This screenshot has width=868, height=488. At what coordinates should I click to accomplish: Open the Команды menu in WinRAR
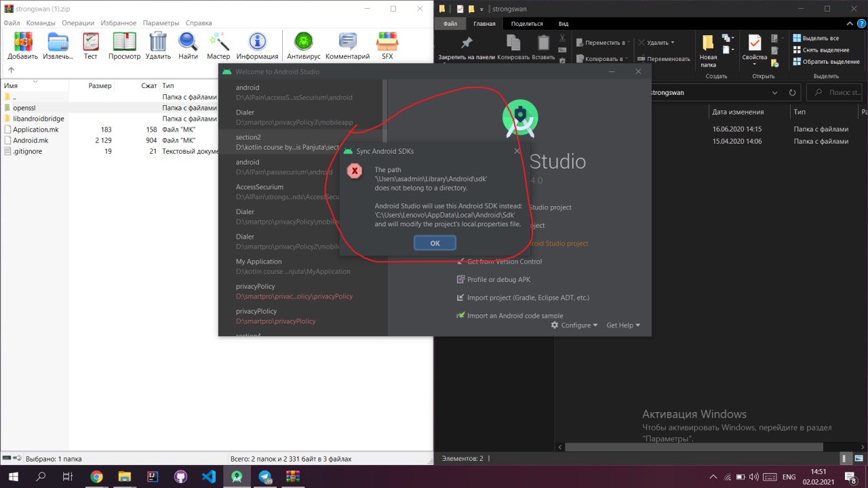coord(41,22)
